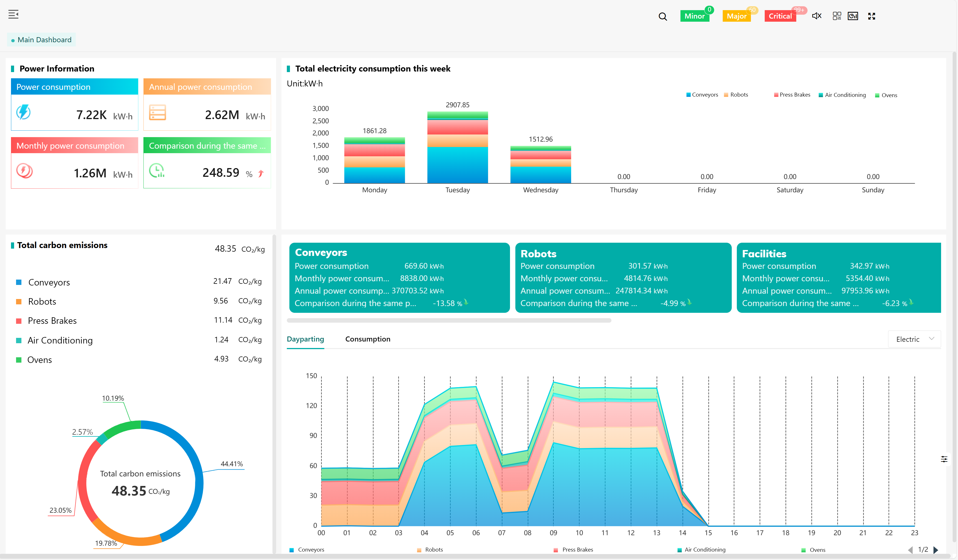Viewport: 958px width, 560px height.
Task: Open the Major alarms button
Action: (x=736, y=16)
